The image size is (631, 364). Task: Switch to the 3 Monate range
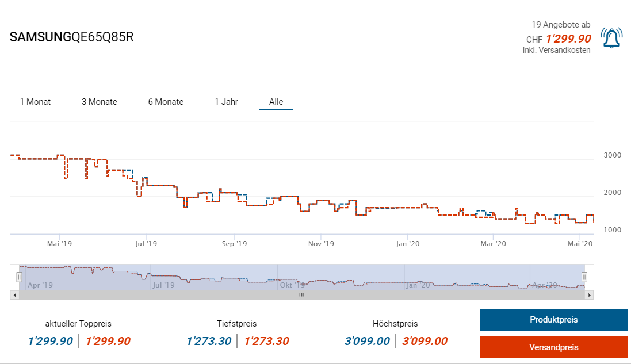99,102
